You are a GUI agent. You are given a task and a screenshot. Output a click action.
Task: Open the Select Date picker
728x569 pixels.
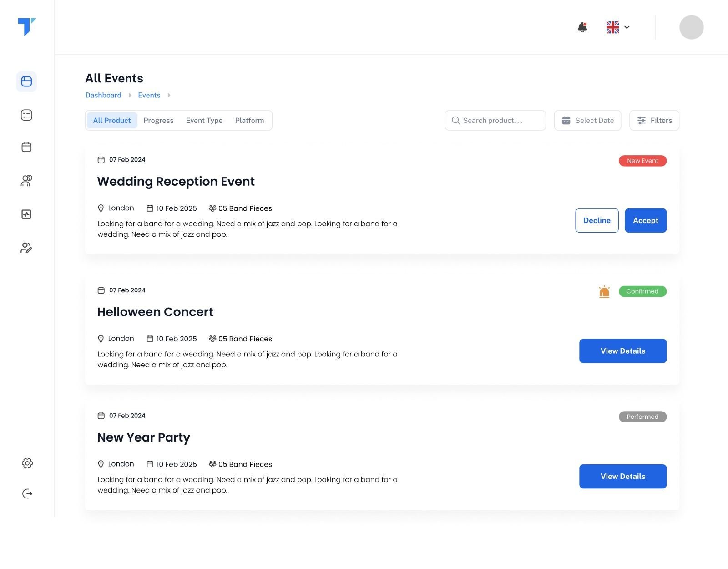[x=587, y=121]
